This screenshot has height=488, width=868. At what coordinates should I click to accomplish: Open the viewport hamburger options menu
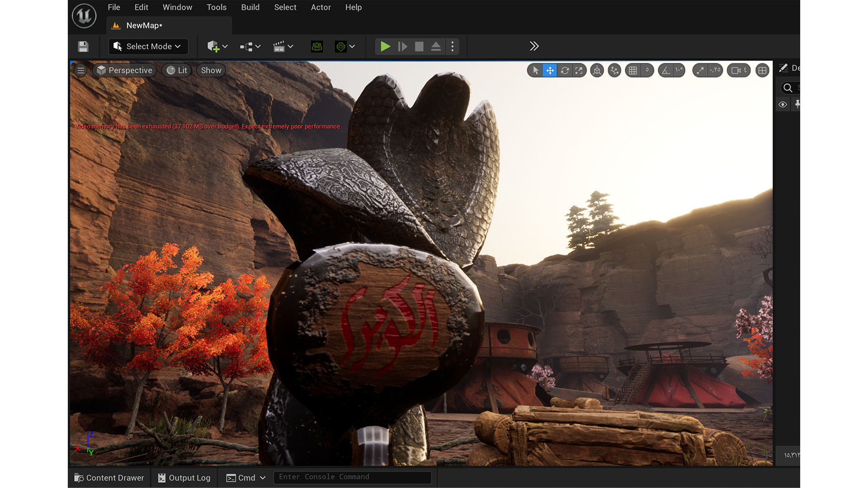(80, 70)
